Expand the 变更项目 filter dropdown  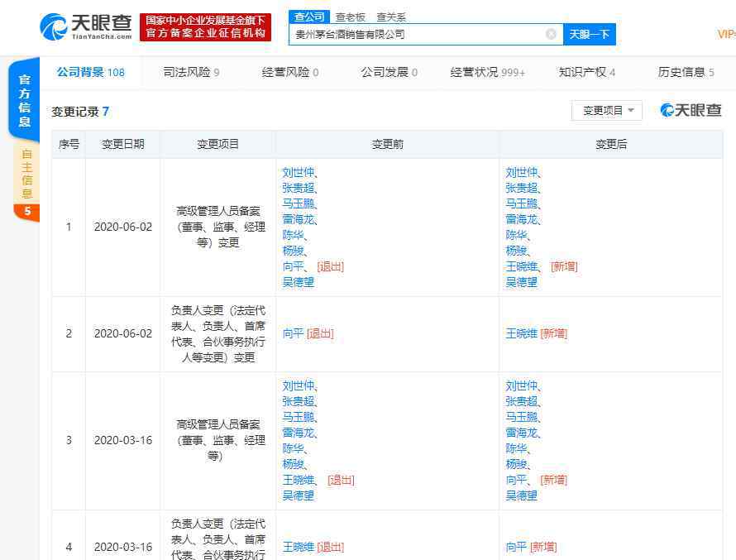[x=607, y=110]
